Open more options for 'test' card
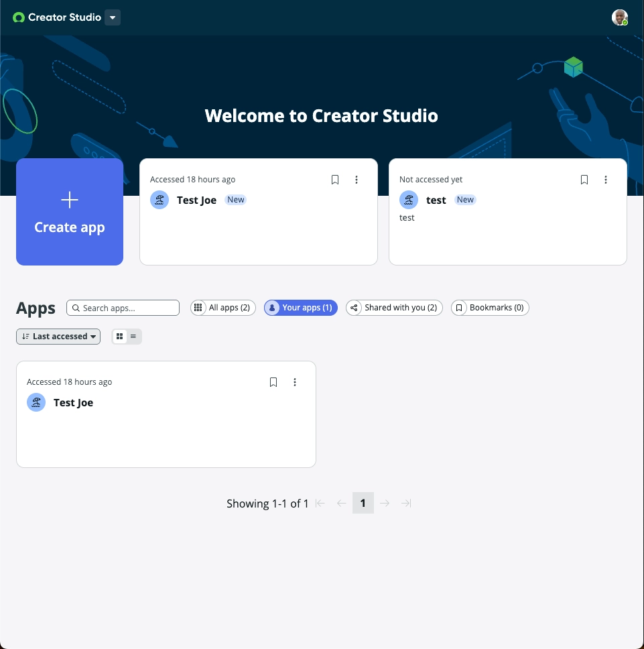The width and height of the screenshot is (644, 649). point(606,180)
